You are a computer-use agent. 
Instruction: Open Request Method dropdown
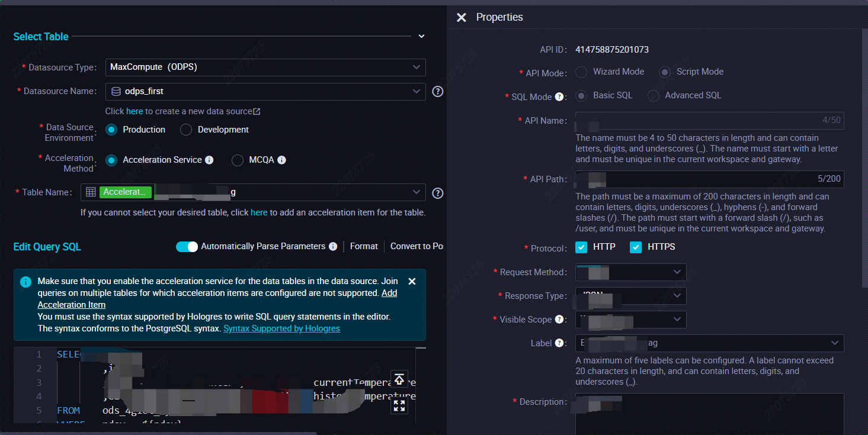coord(631,272)
